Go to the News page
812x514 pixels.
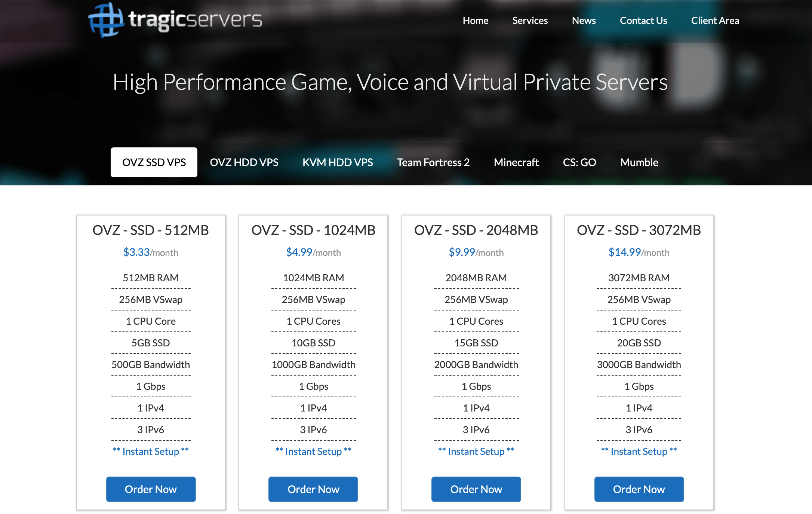click(584, 21)
